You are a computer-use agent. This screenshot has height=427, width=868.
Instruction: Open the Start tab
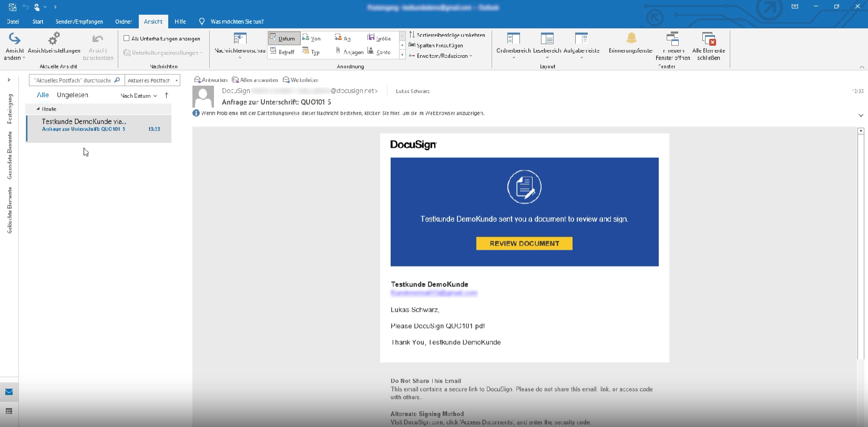[38, 22]
